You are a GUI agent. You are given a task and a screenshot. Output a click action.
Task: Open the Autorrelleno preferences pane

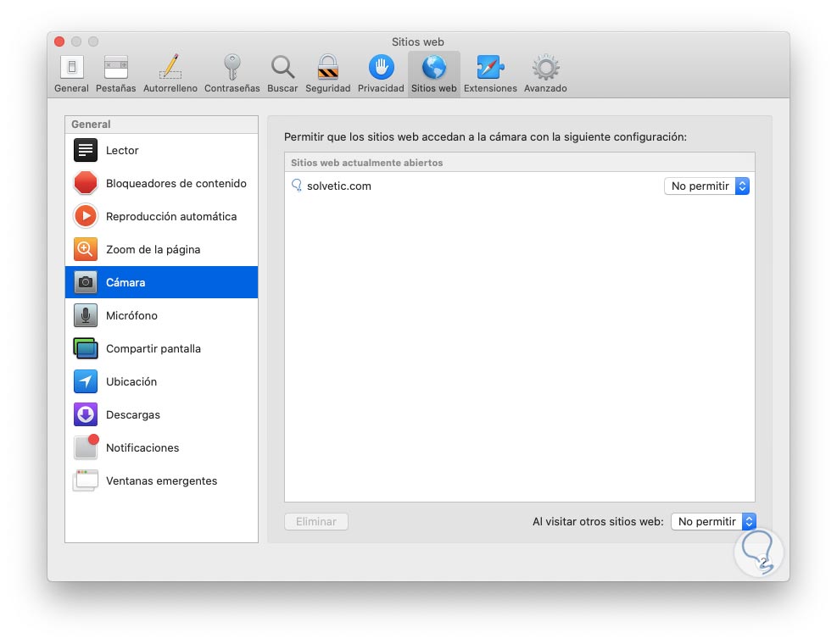(x=170, y=72)
